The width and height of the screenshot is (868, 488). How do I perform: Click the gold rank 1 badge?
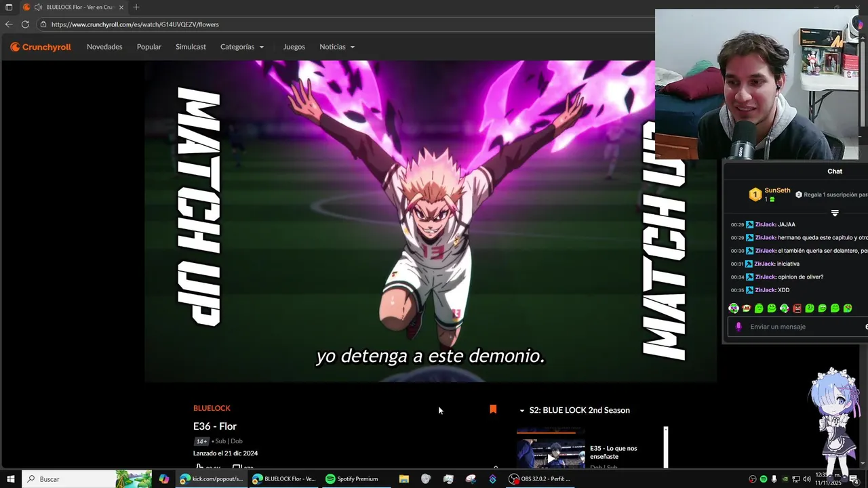(755, 195)
